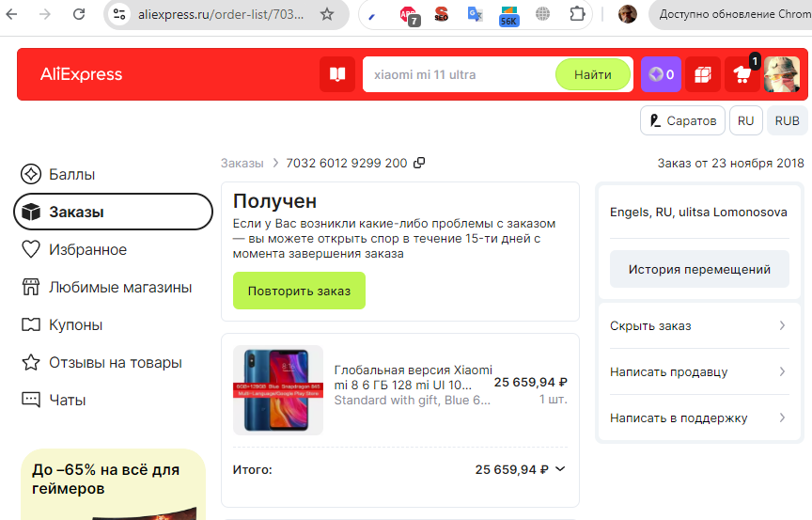Click the address bar URL
Image resolution: width=812 pixels, height=520 pixels.
point(221,14)
